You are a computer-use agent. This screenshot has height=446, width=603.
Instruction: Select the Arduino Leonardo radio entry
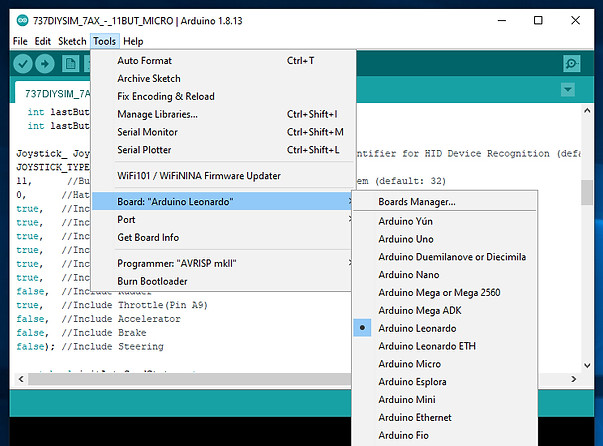[x=445, y=328]
